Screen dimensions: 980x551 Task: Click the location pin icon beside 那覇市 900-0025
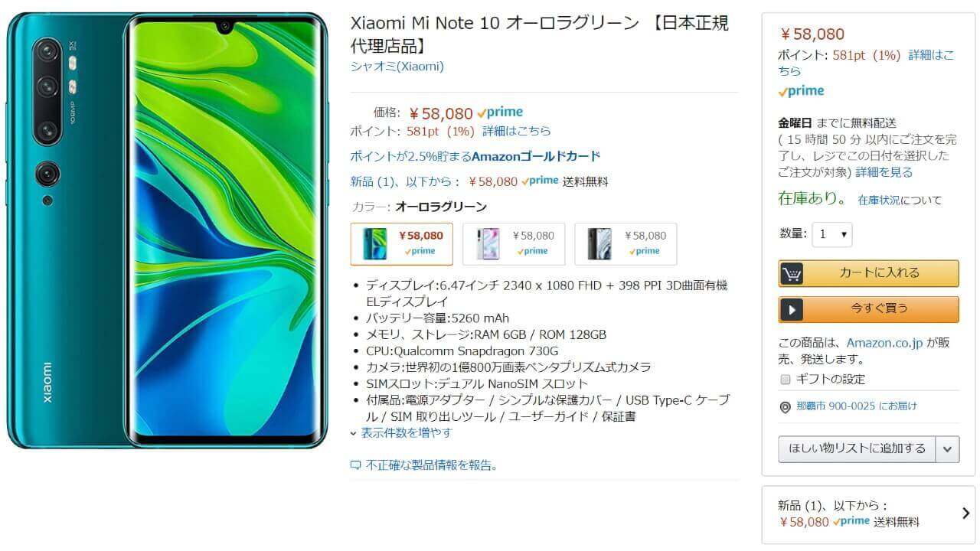[x=785, y=407]
